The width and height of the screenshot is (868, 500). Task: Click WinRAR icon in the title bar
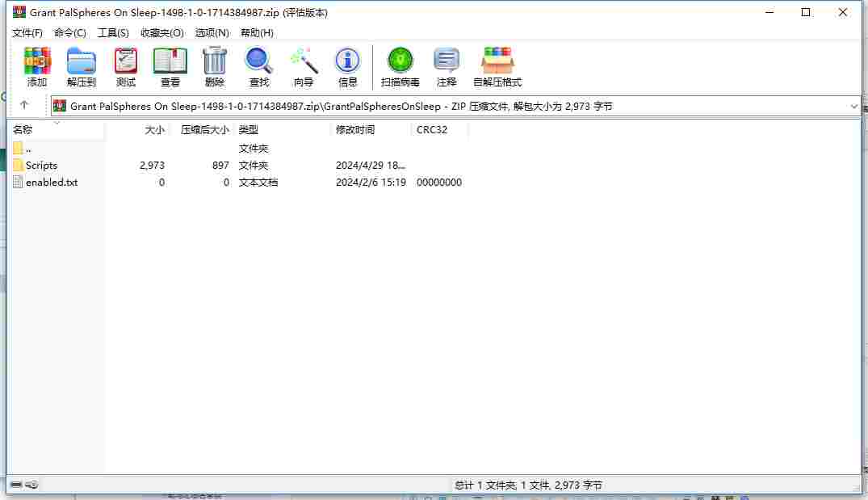19,11
